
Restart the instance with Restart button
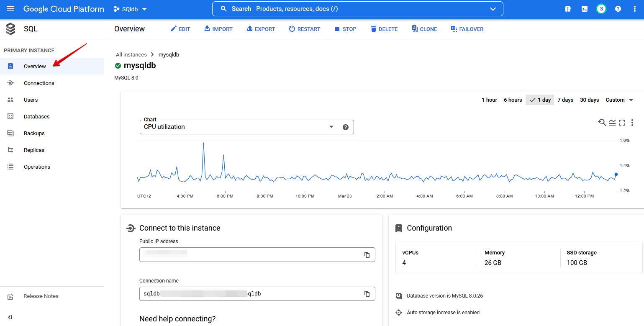pyautogui.click(x=304, y=29)
